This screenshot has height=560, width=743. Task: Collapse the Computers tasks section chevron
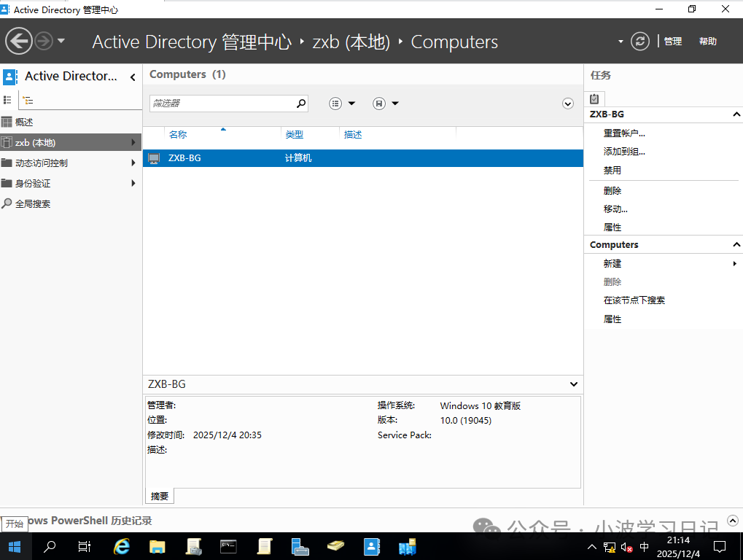tap(736, 244)
